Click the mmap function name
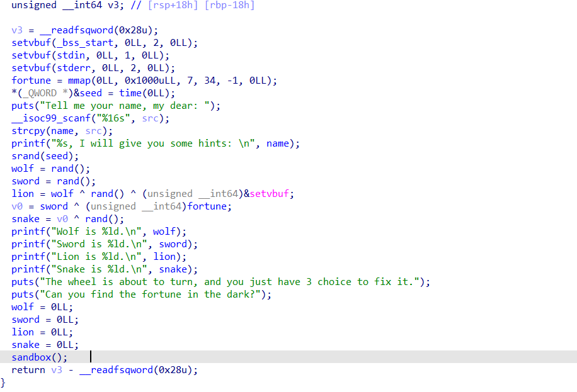This screenshot has height=392, width=577. [x=80, y=81]
